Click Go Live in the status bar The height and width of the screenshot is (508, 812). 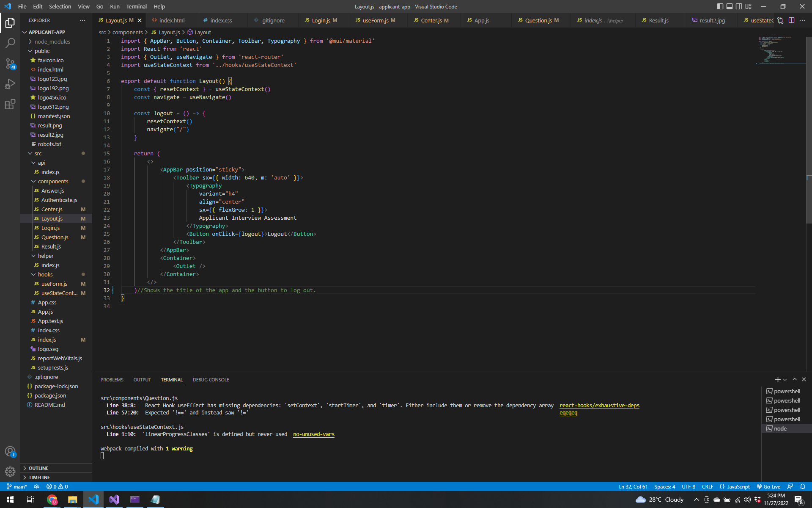tap(769, 486)
